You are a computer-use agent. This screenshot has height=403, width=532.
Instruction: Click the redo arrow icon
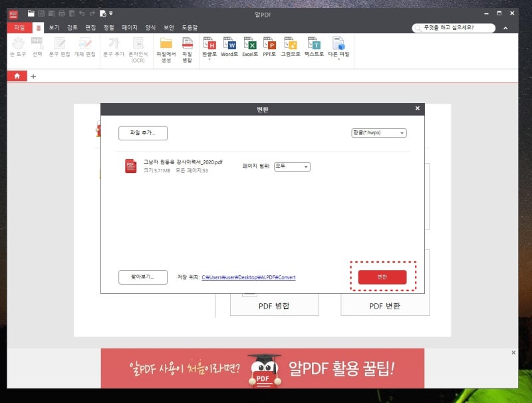[x=92, y=13]
